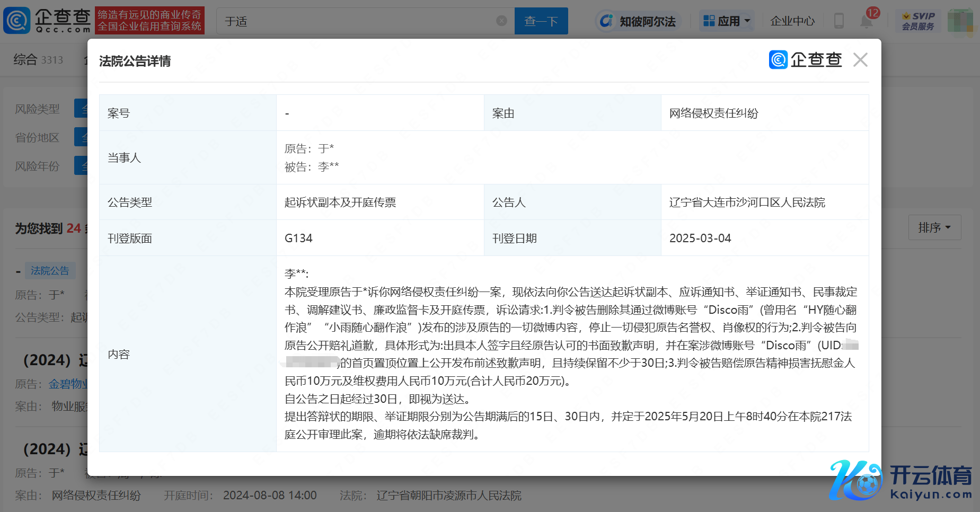980x512 pixels.
Task: Open 知彼阿尔法 from the header
Action: pos(638,21)
